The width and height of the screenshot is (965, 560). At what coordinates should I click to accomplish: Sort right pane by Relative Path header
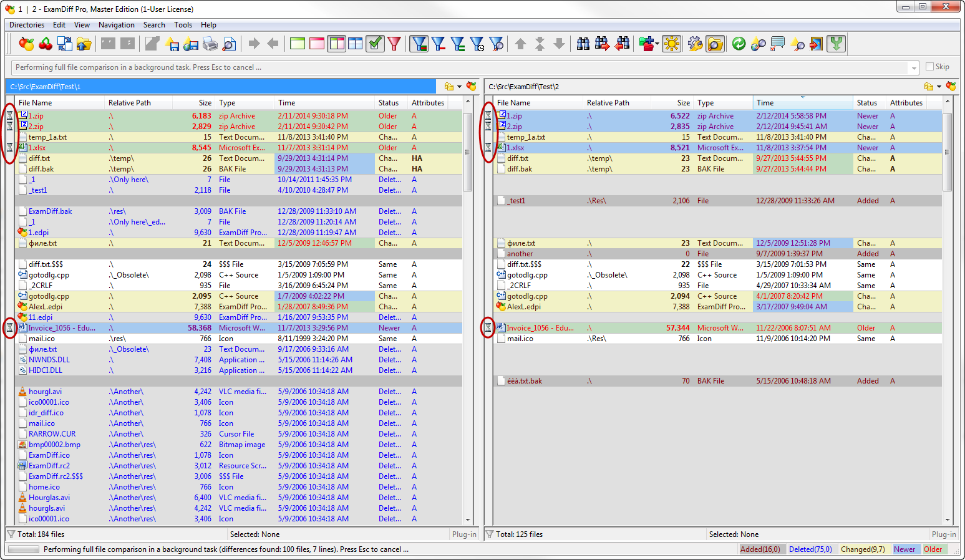click(x=617, y=103)
